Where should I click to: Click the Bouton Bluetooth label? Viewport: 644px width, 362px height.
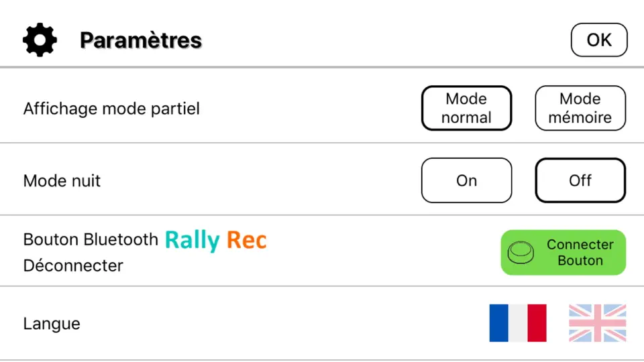coord(91,239)
